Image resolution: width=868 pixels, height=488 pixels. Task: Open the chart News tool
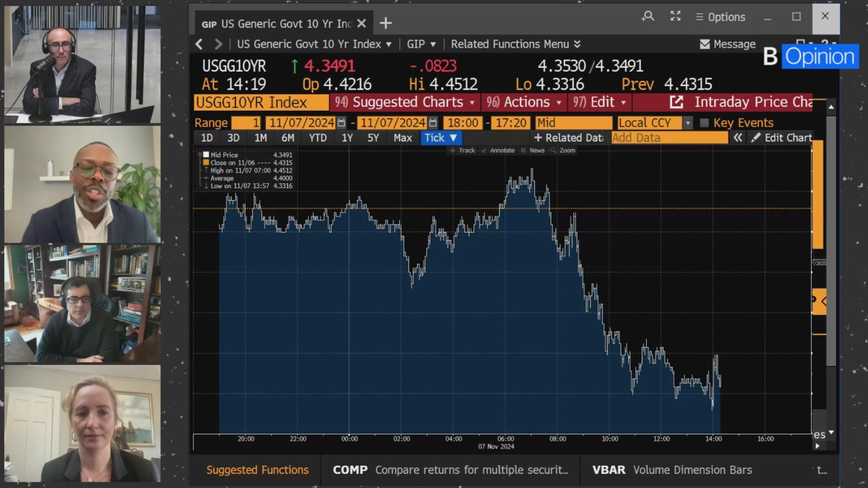point(533,150)
